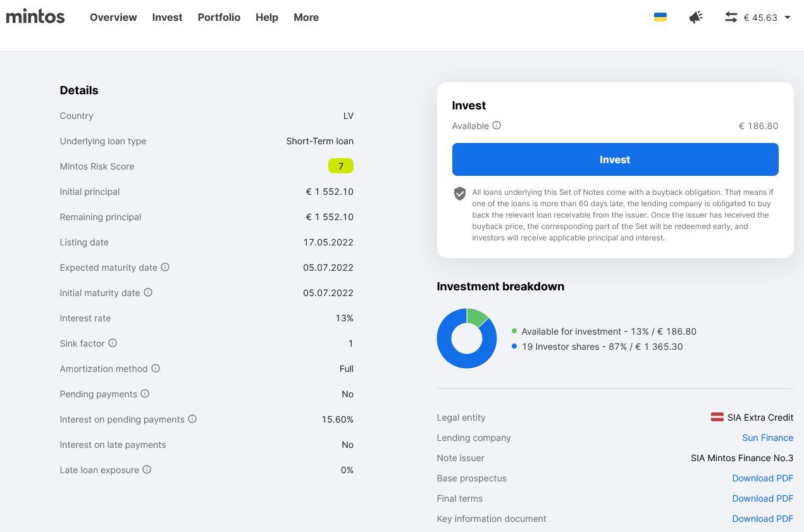This screenshot has height=532, width=804.
Task: Download the Final terms PDF
Action: pyautogui.click(x=762, y=498)
